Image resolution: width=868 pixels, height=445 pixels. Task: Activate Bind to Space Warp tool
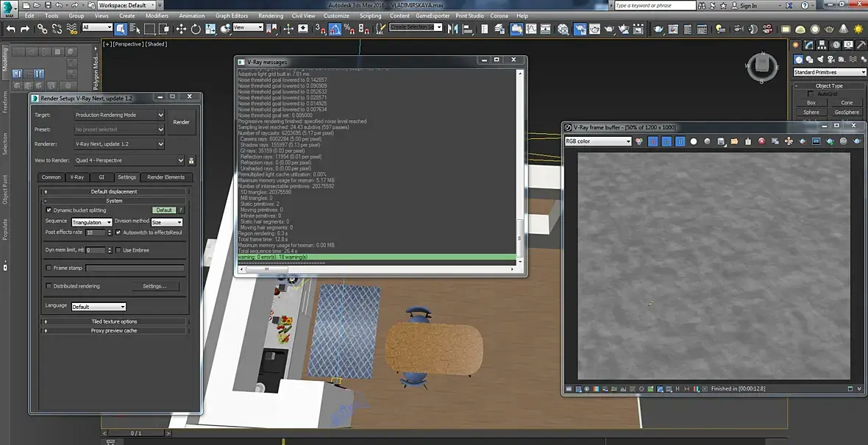71,29
